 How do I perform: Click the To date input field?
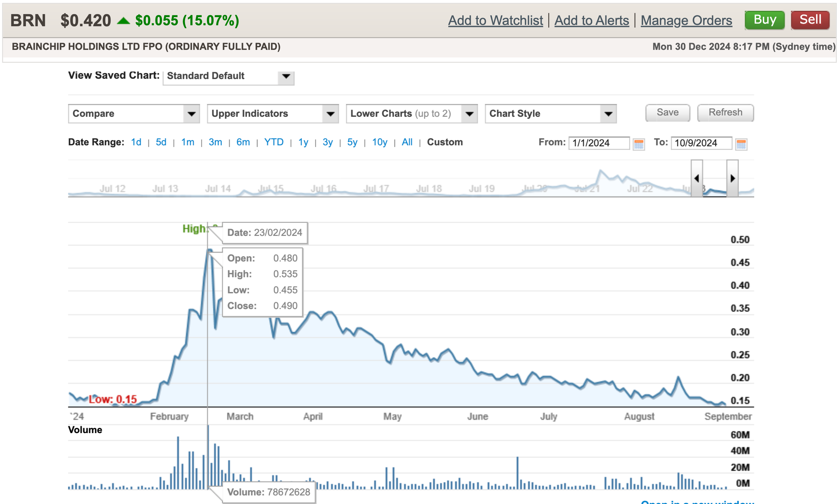[701, 143]
